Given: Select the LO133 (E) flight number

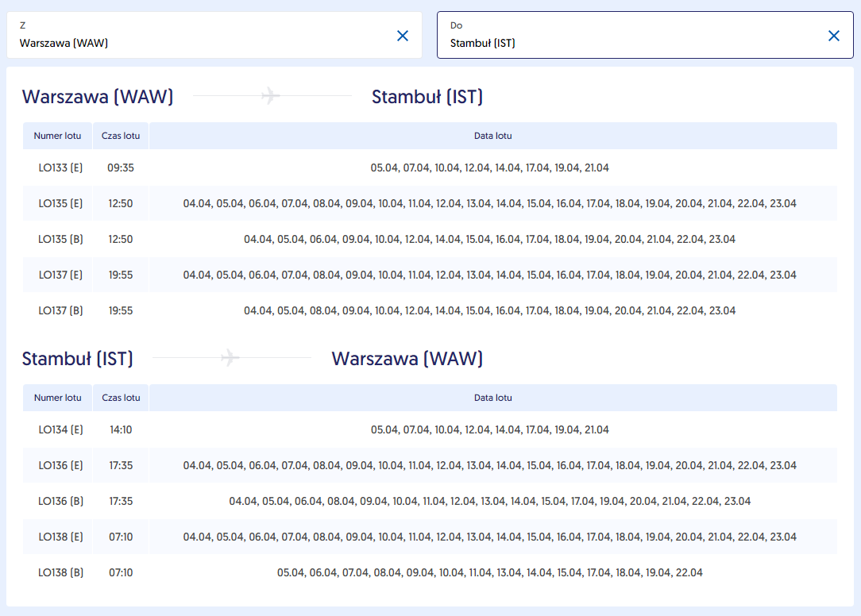Looking at the screenshot, I should (x=60, y=168).
